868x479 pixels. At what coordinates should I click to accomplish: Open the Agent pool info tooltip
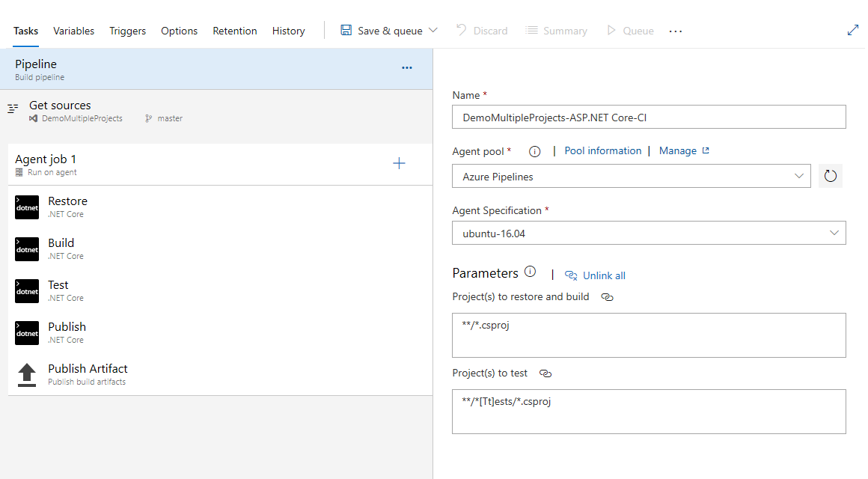[534, 150]
